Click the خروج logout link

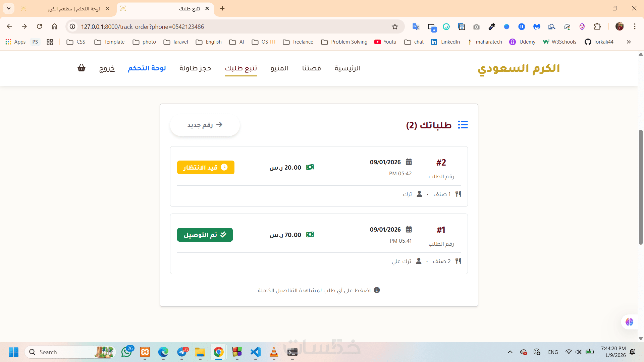point(107,68)
